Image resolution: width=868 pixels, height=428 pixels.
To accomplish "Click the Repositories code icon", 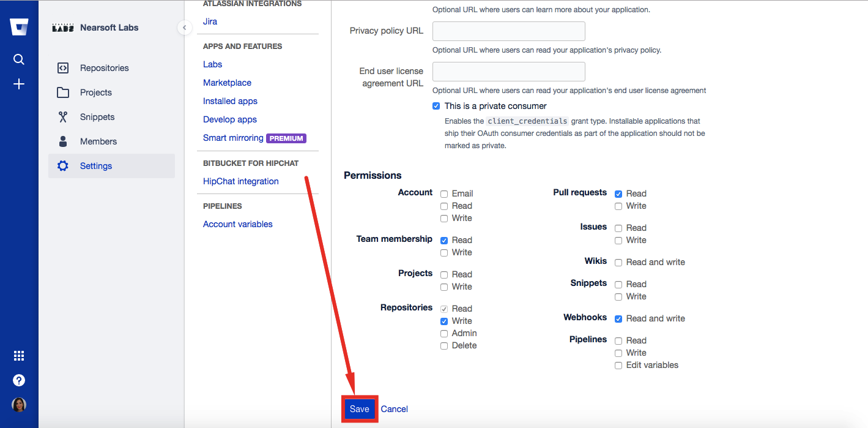I will pos(63,68).
